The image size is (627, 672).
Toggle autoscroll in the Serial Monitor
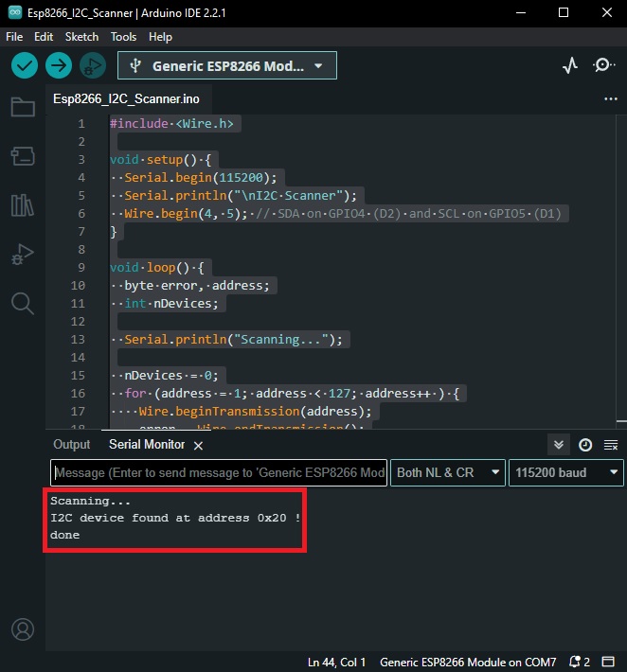[x=560, y=445]
